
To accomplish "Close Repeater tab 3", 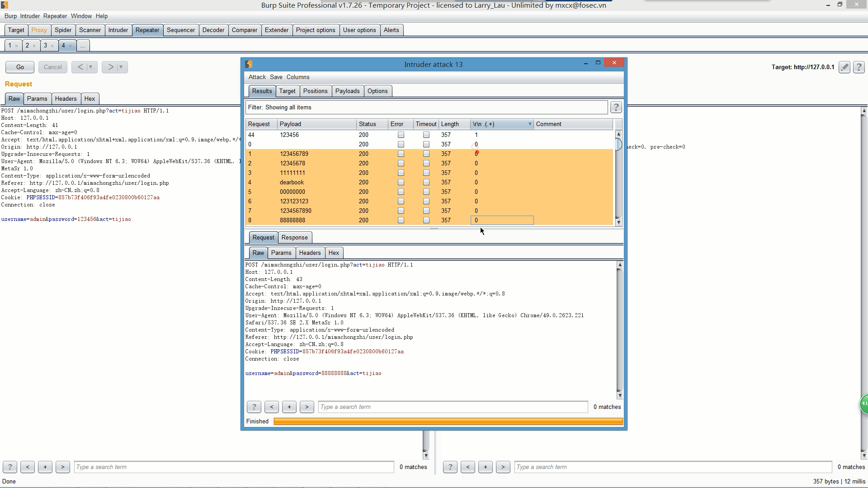I will 52,46.
